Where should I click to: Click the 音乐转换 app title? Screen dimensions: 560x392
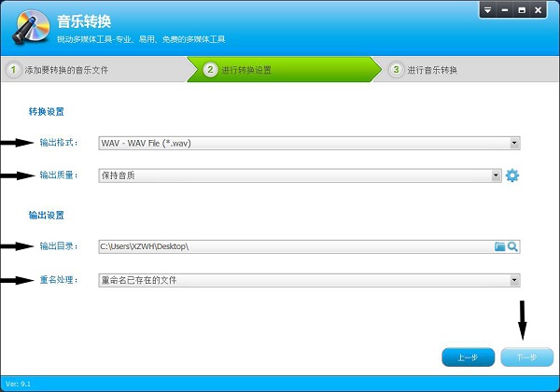coord(84,21)
